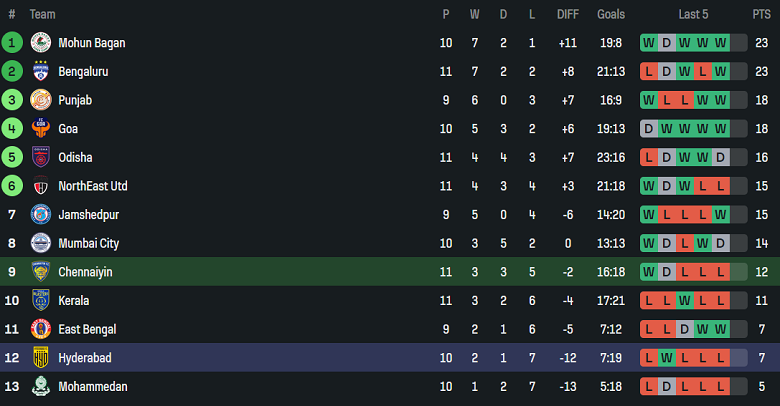Click the Mohammedan club crest

(x=41, y=386)
